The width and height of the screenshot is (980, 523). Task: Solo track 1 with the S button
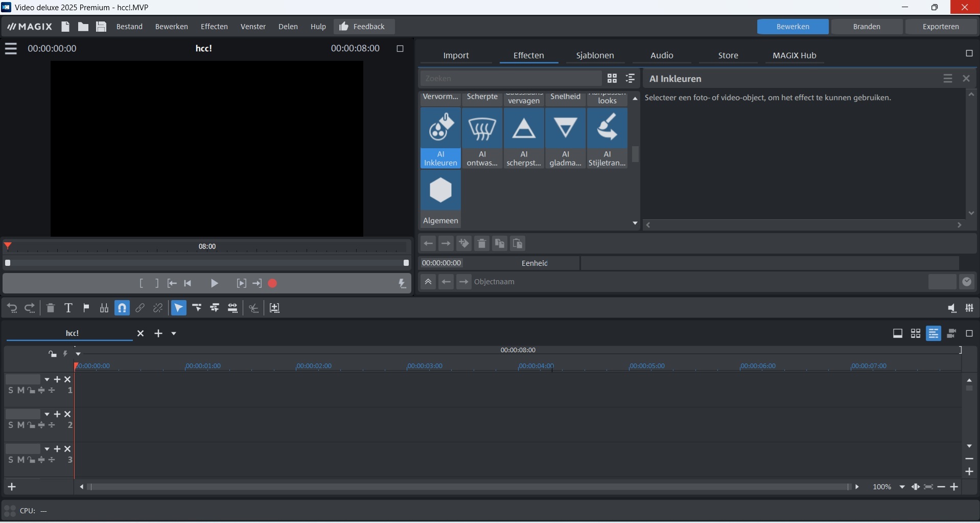tap(11, 391)
